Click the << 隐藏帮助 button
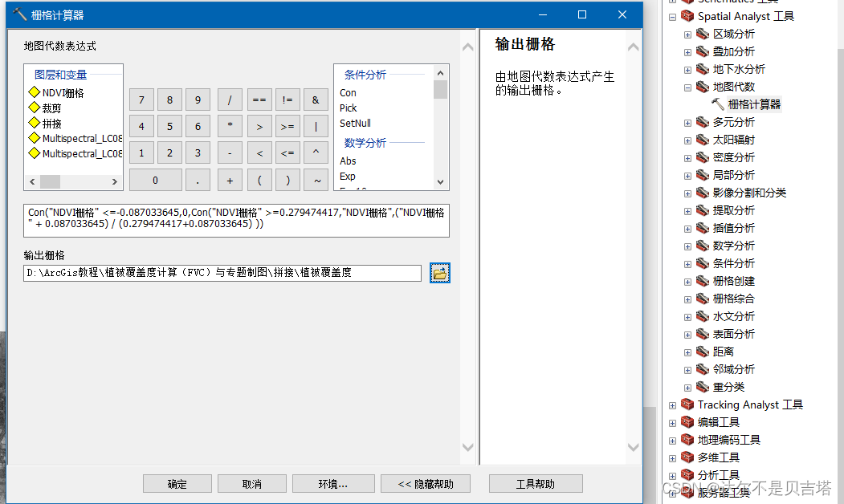 point(426,484)
